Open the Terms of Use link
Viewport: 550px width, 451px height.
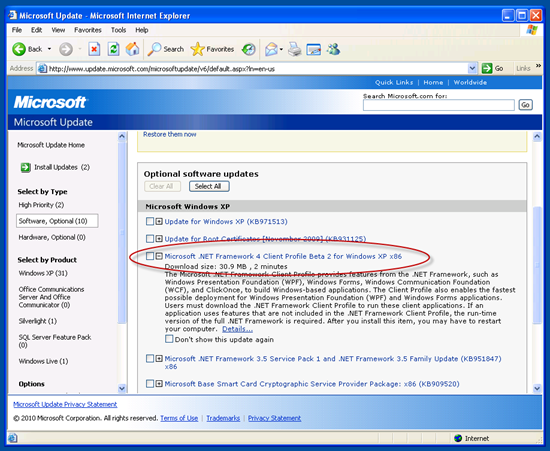coord(179,418)
